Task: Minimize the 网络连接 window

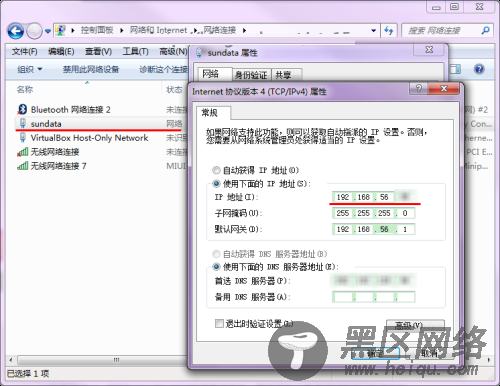Action: tap(436, 7)
